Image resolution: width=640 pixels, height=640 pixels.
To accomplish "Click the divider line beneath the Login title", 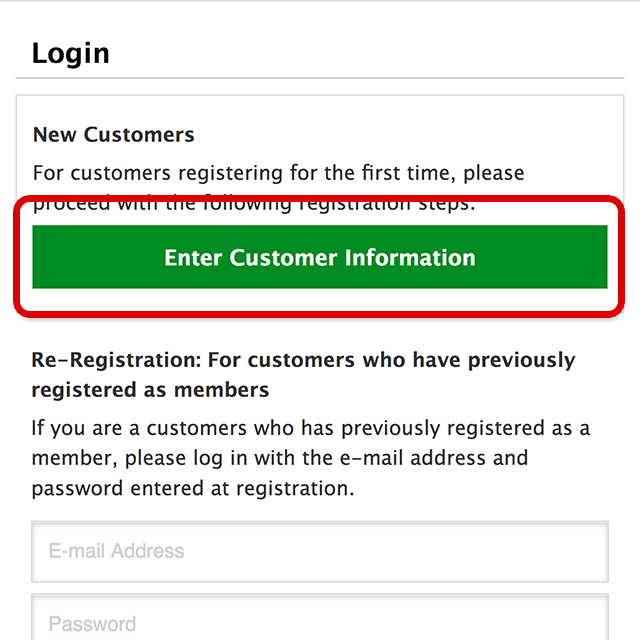I will coord(320,78).
